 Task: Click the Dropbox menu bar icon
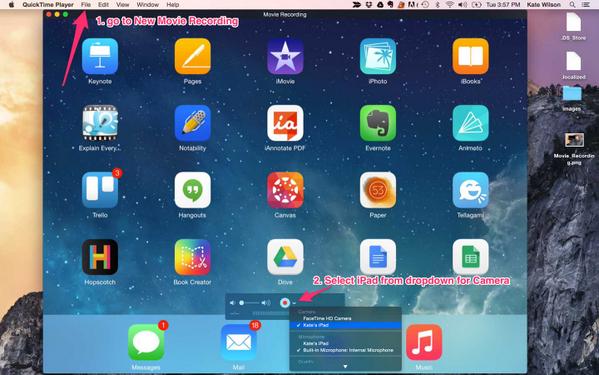click(x=369, y=5)
